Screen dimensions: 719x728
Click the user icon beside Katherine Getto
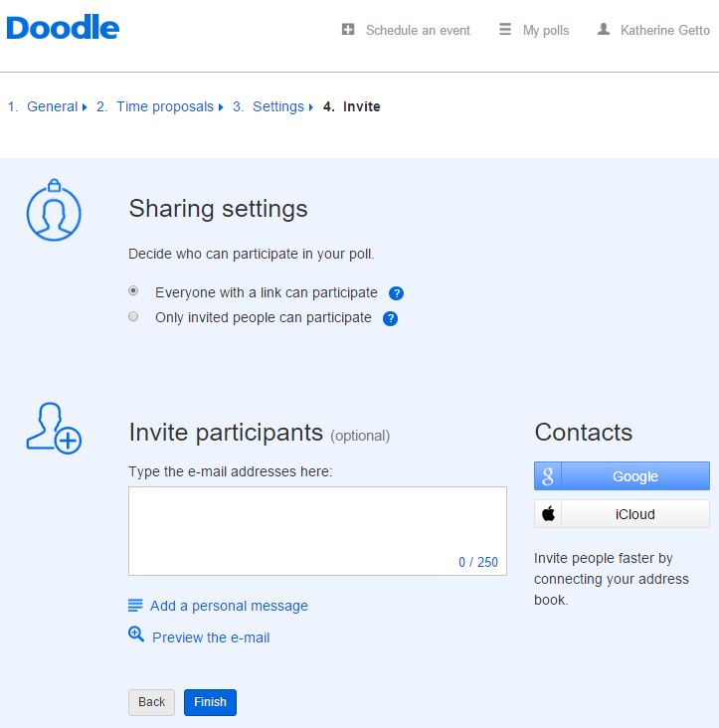[x=603, y=29]
